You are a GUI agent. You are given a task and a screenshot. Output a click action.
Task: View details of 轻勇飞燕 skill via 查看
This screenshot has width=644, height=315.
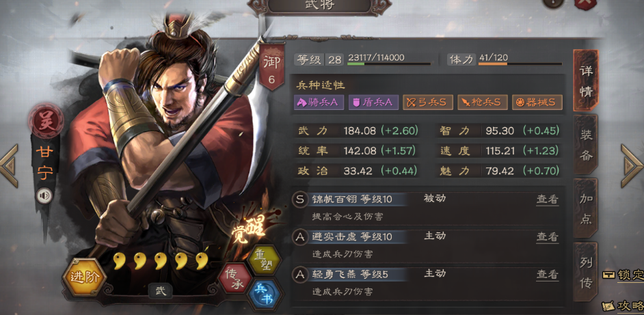(x=548, y=275)
